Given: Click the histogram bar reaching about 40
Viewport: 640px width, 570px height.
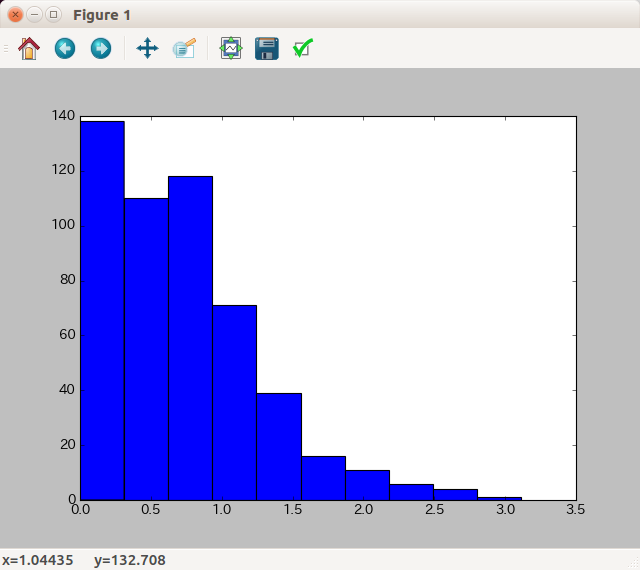Looking at the screenshot, I should click(279, 445).
